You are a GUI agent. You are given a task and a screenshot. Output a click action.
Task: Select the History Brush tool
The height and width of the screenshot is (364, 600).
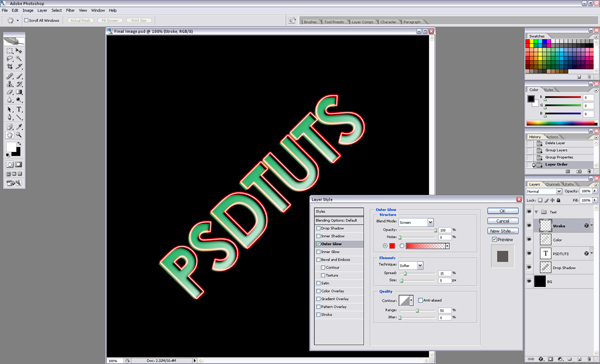(x=19, y=84)
